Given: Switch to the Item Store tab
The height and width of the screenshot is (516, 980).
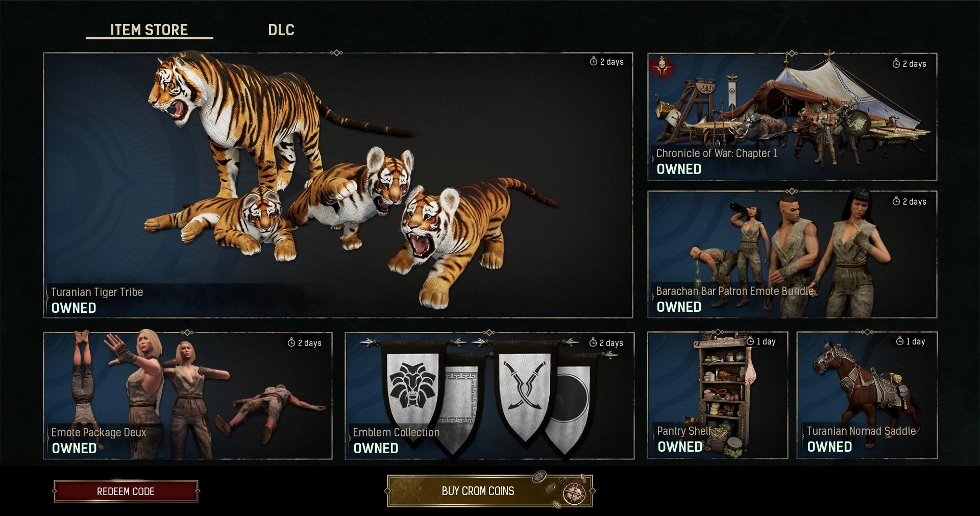Looking at the screenshot, I should 149,30.
